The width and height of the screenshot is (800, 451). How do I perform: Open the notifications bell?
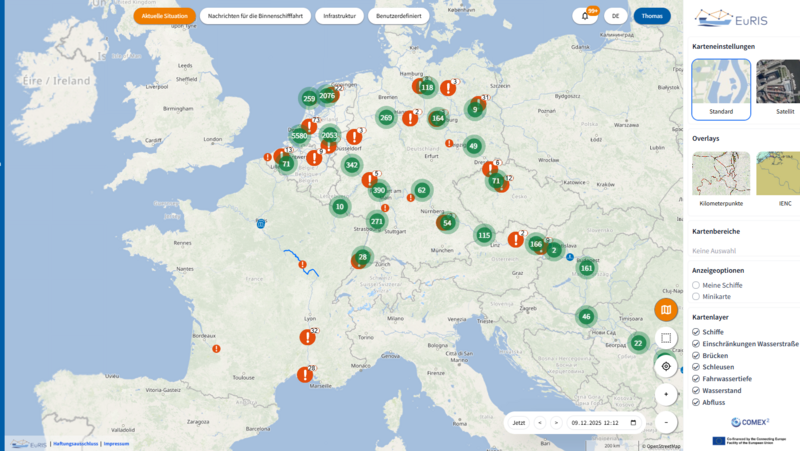[x=585, y=16]
